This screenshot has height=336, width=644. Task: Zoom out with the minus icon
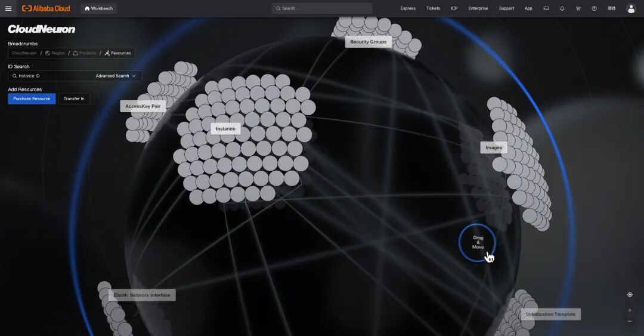pyautogui.click(x=630, y=321)
